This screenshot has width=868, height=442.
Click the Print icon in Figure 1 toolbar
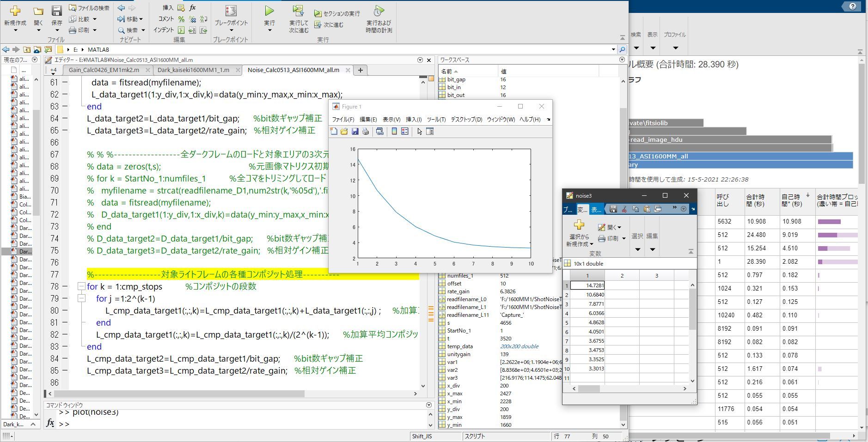tap(366, 132)
